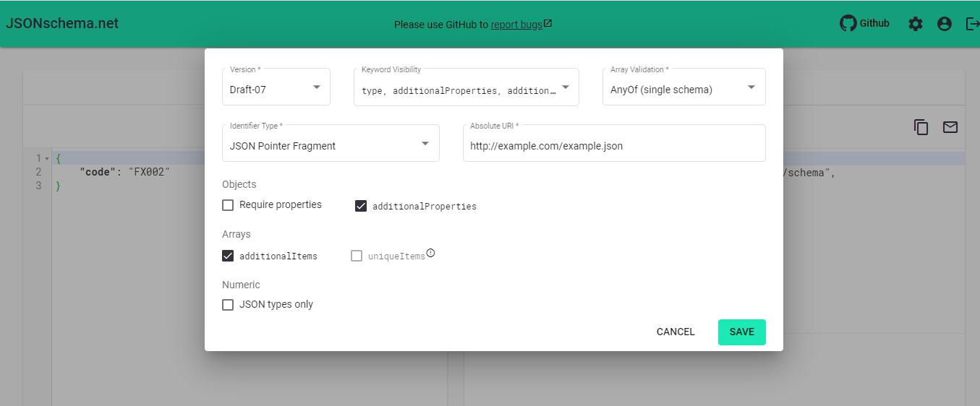
Task: Click the uniqueItems info icon
Action: tap(431, 253)
